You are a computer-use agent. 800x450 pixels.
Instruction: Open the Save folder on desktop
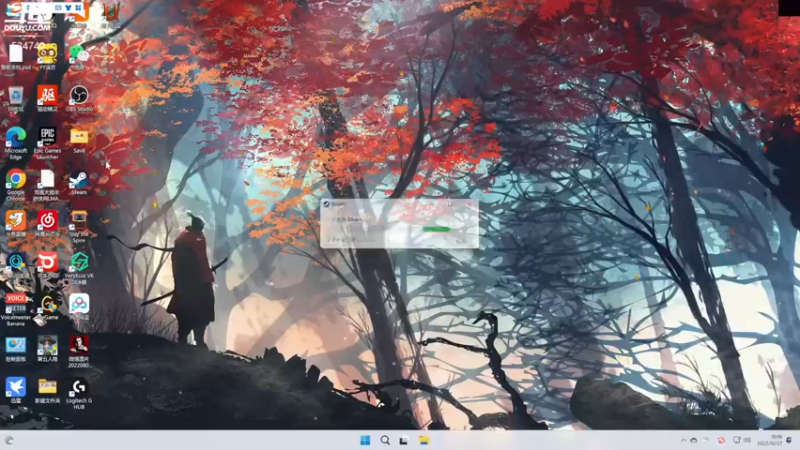79,140
